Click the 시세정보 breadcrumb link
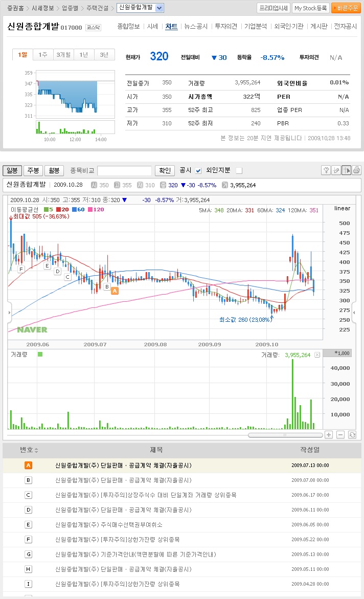Viewport: 364px width, 599px height. pos(43,8)
